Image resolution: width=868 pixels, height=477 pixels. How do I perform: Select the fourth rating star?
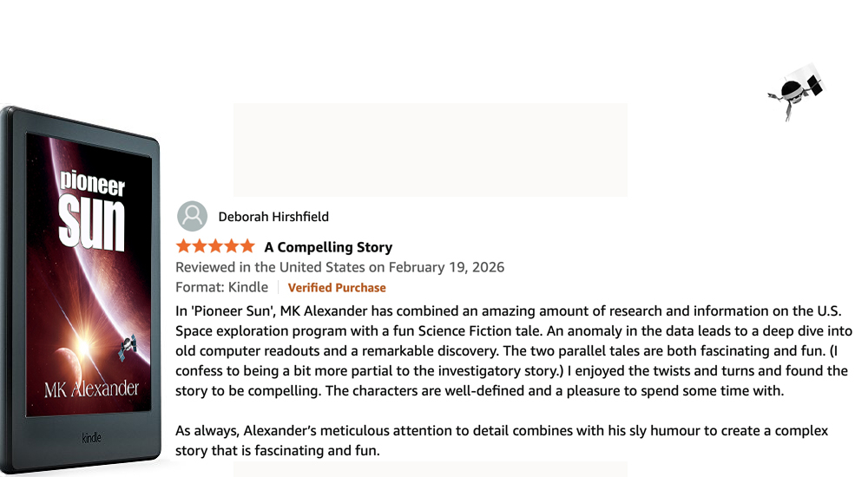(231, 246)
